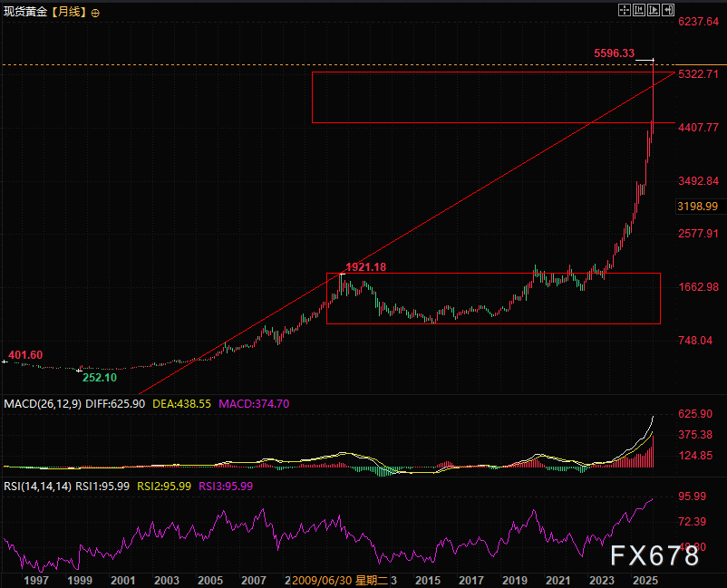The image size is (727, 588).
Task: Click the 现货黄金 chart title
Action: click(25, 12)
